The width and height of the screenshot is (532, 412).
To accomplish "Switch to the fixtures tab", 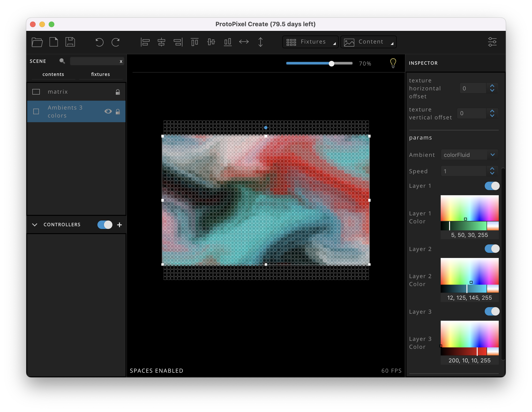I will tap(100, 74).
